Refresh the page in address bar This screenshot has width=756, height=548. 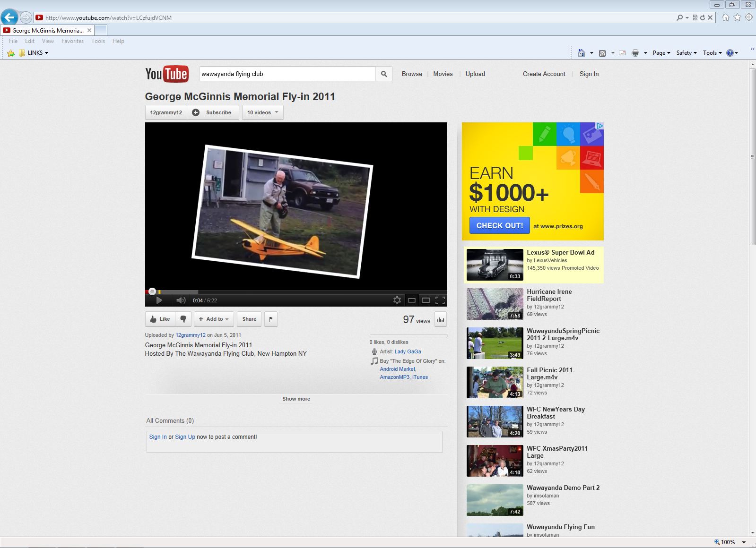click(x=703, y=17)
